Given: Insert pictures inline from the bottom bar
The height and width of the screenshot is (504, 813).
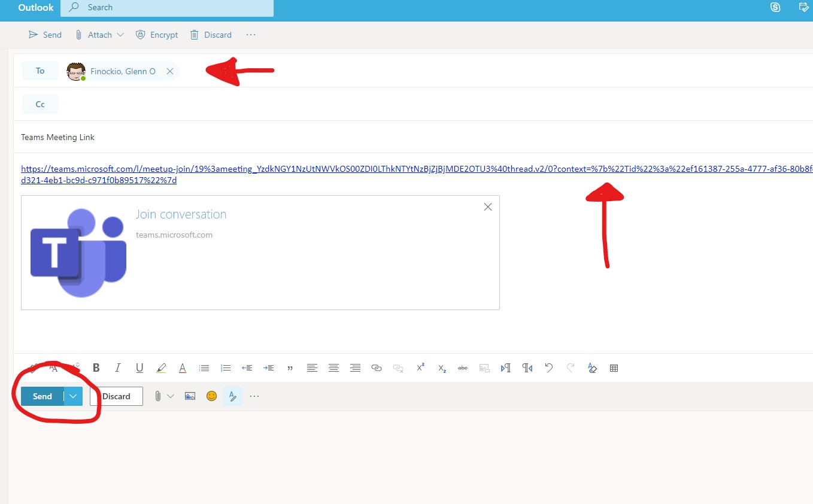Looking at the screenshot, I should 190,396.
